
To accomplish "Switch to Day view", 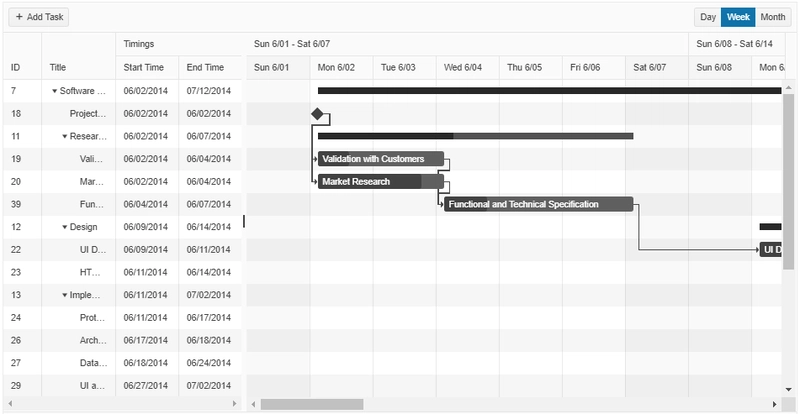I will [708, 17].
